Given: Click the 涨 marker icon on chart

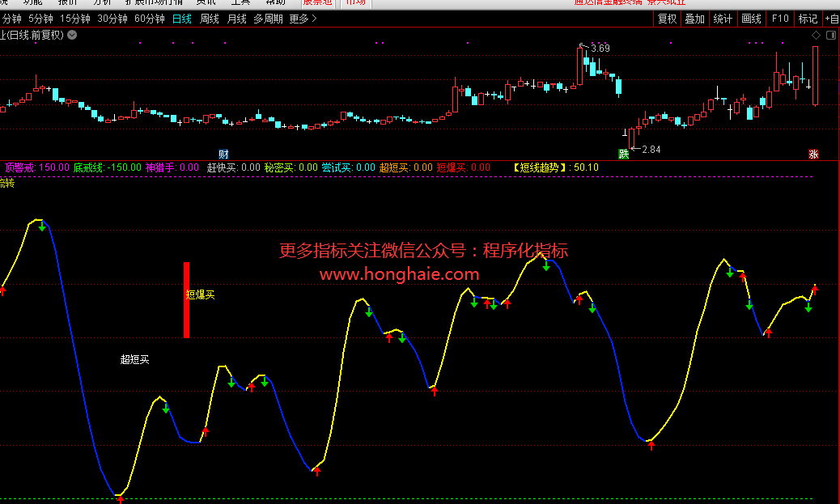Looking at the screenshot, I should click(812, 154).
